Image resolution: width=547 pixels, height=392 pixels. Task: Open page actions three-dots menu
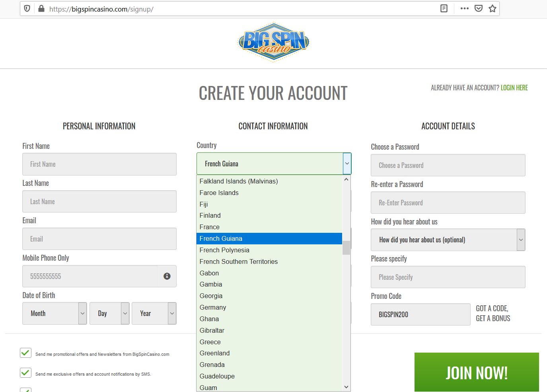pos(464,8)
